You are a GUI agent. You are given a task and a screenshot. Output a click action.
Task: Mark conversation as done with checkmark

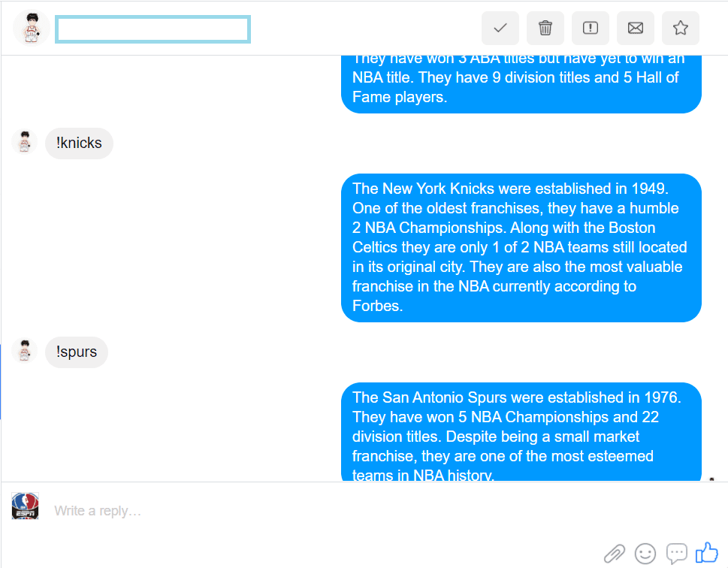point(500,29)
